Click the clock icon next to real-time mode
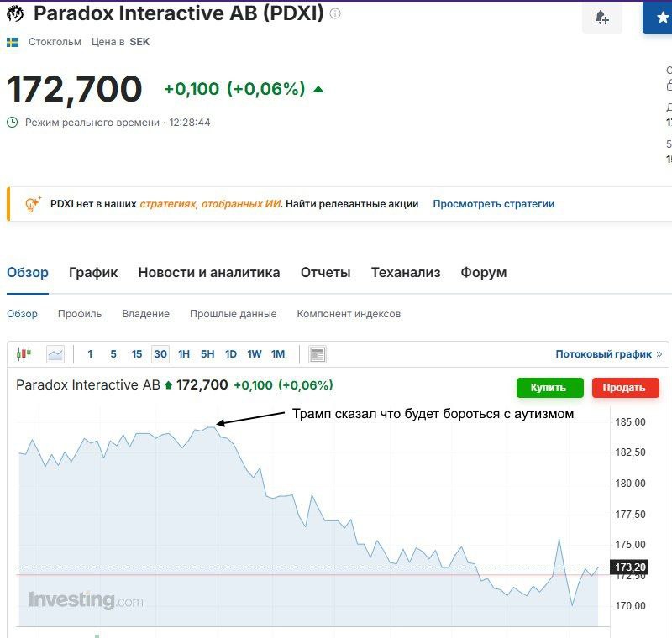This screenshot has width=672, height=638. point(13,123)
